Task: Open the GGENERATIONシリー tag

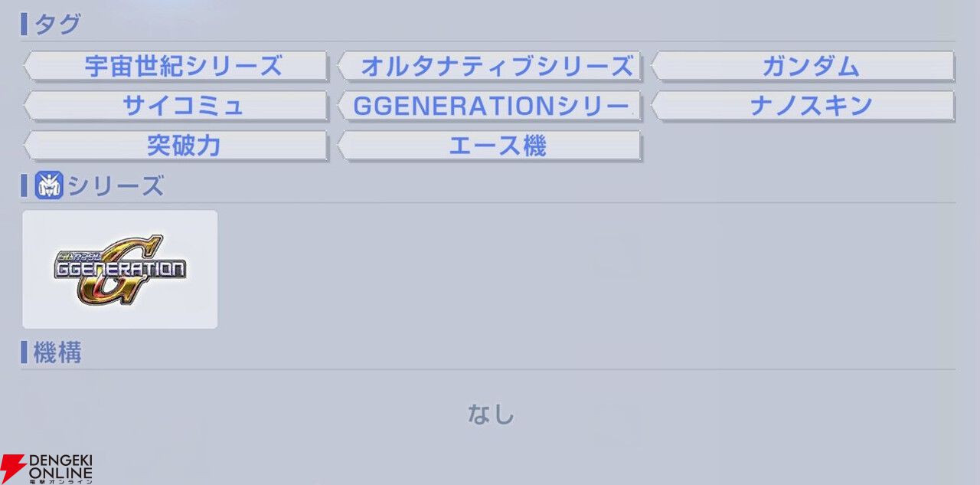Action: (490, 106)
